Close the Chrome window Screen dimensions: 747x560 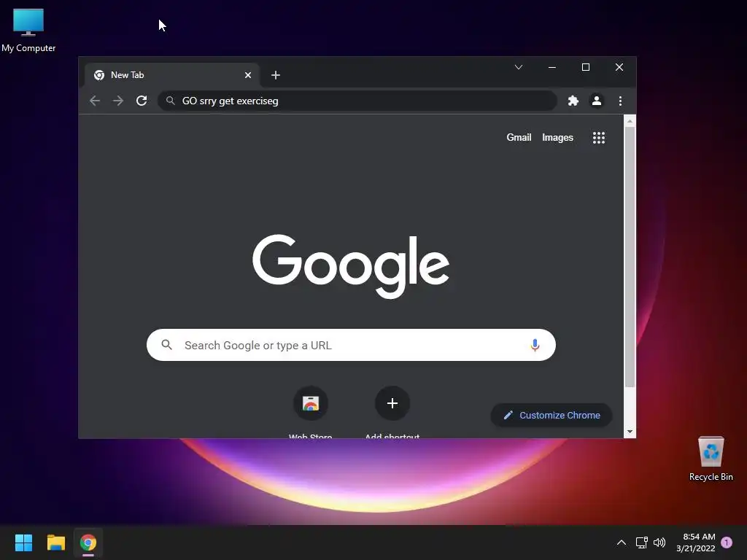(x=619, y=67)
